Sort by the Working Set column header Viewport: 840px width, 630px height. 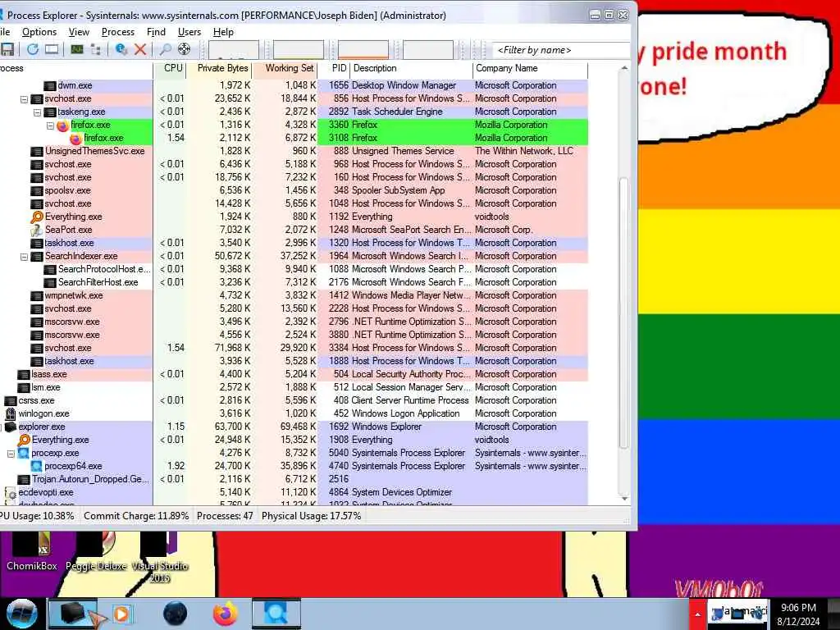(285, 69)
